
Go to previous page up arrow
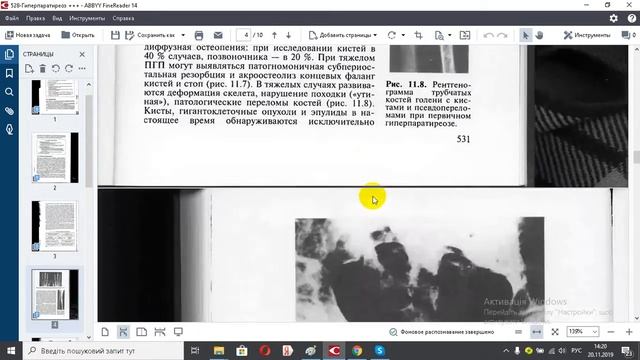(274, 35)
